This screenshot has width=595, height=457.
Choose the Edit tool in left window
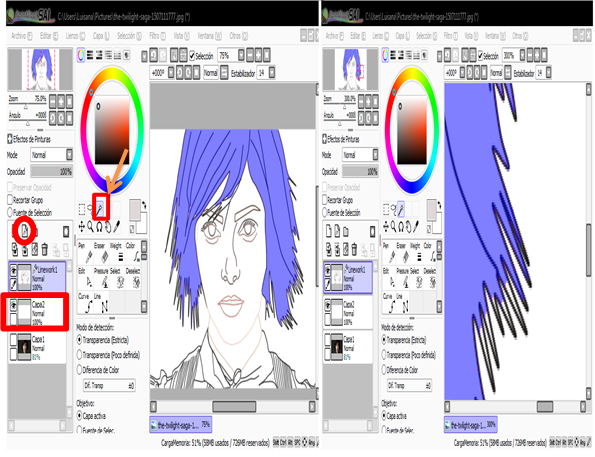point(86,278)
